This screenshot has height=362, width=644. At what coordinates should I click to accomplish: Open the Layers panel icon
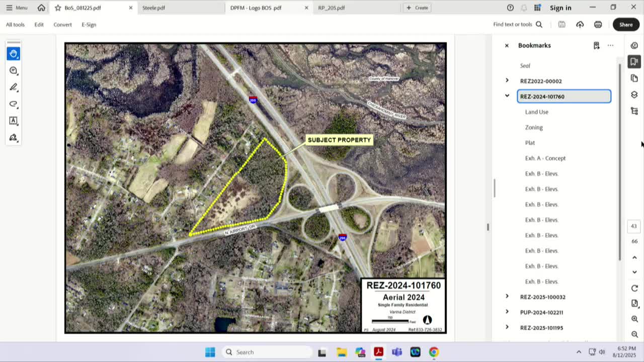634,95
